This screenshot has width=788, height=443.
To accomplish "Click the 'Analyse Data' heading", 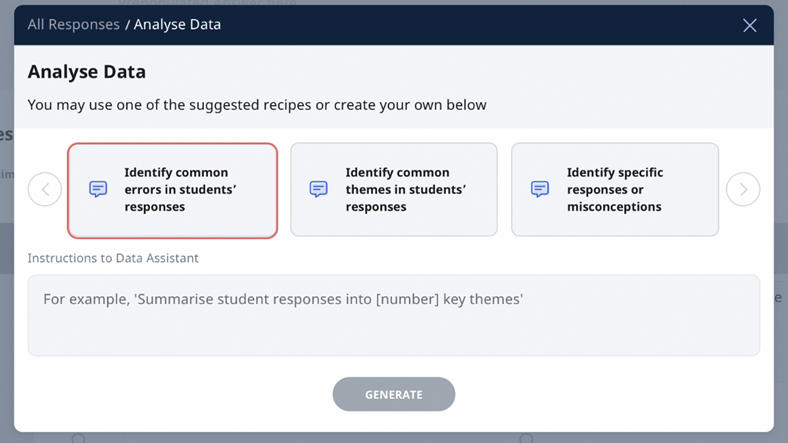I will click(86, 72).
